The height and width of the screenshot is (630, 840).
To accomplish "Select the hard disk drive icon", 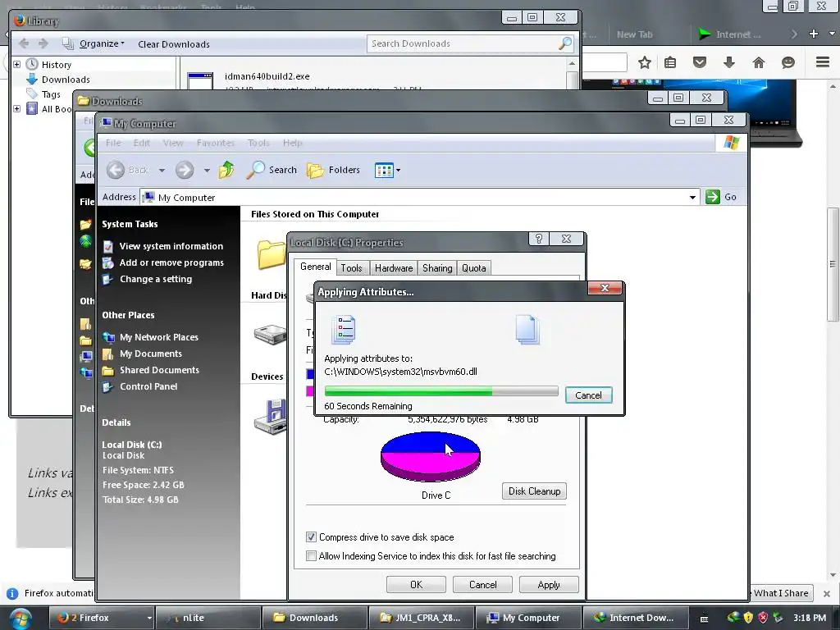I will (x=271, y=335).
